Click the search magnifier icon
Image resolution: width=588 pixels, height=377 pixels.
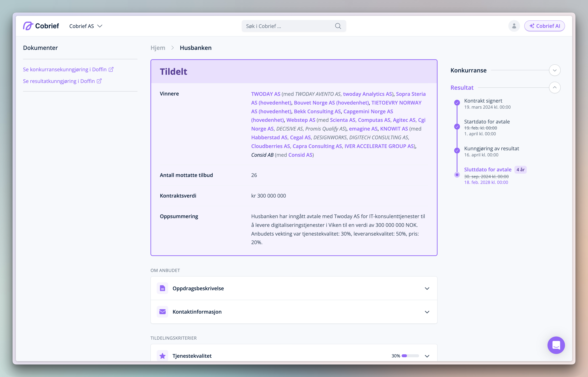tap(338, 26)
